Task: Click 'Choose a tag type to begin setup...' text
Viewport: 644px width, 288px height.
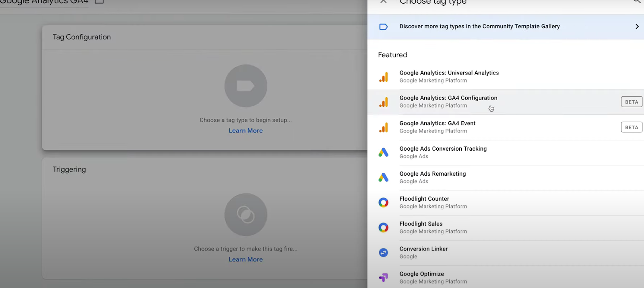Action: pyautogui.click(x=246, y=120)
